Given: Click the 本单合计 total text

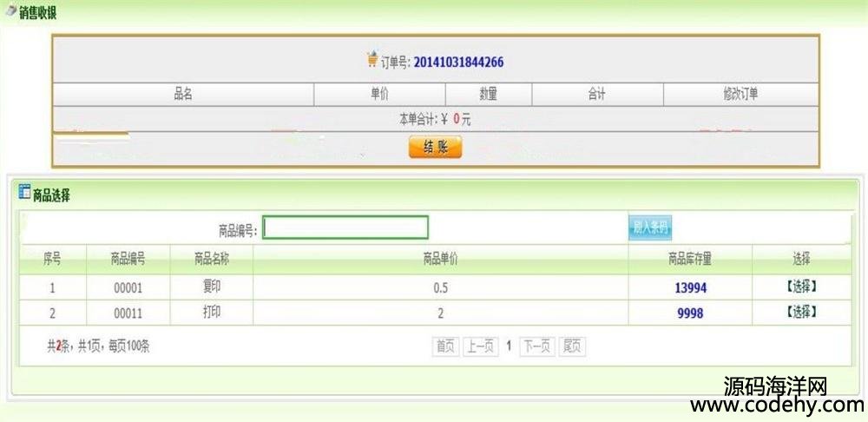Looking at the screenshot, I should tap(435, 119).
